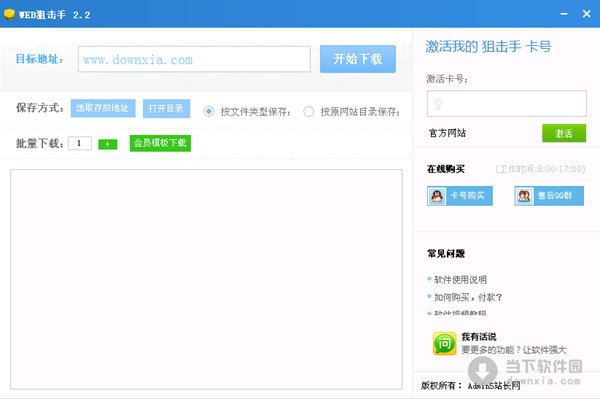This screenshot has height=399, width=600.
Task: Click the 目标地址 URL input field
Action: click(x=194, y=59)
